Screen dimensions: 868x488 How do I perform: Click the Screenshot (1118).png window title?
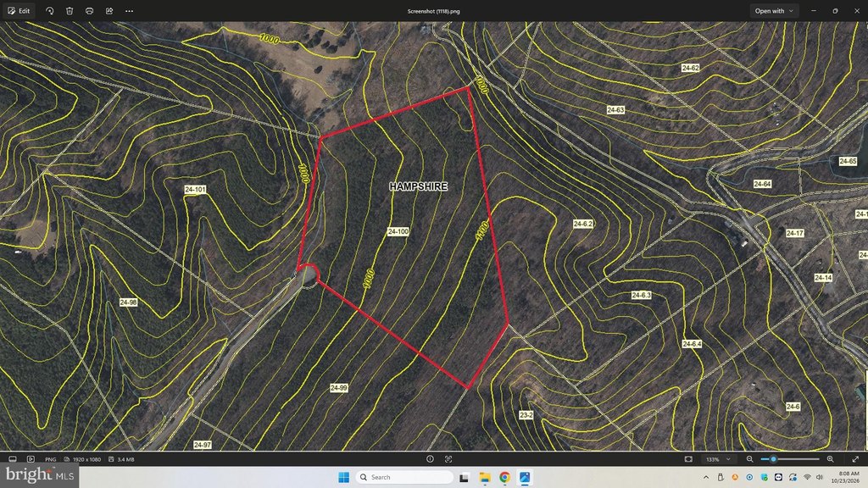coord(433,11)
